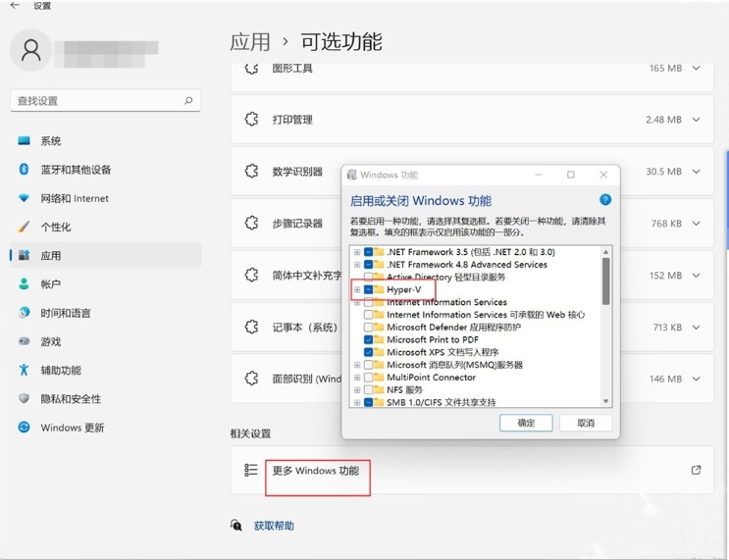
Task: Click the 应用 apps icon
Action: 24,255
